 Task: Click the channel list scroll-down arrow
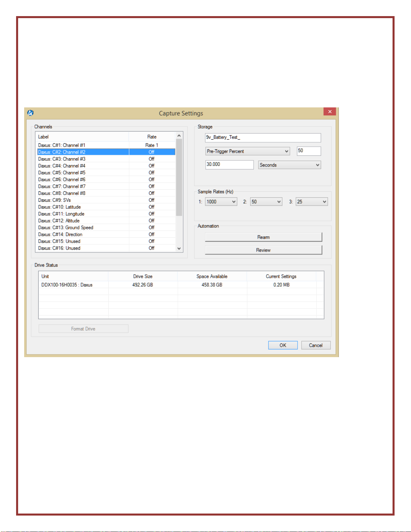pyautogui.click(x=179, y=248)
